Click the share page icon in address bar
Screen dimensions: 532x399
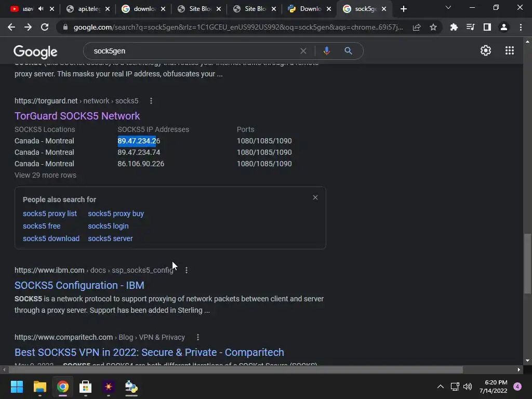tap(417, 27)
